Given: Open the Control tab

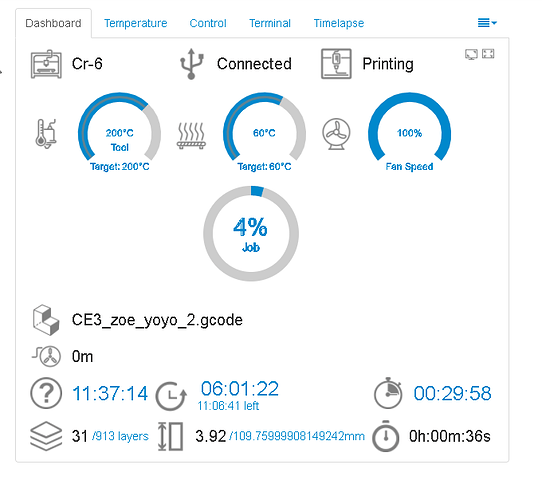Looking at the screenshot, I should tap(208, 23).
